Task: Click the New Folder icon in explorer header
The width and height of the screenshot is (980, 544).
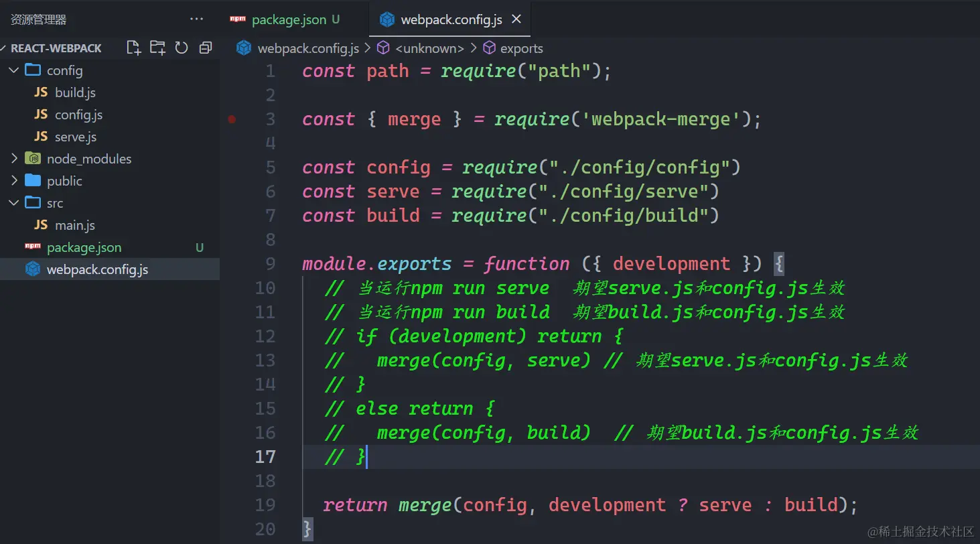Action: click(x=157, y=48)
